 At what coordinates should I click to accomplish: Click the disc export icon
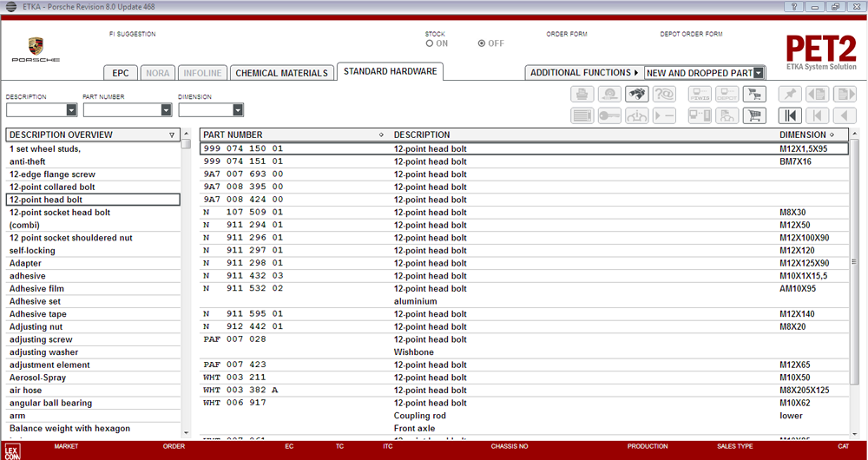click(609, 94)
